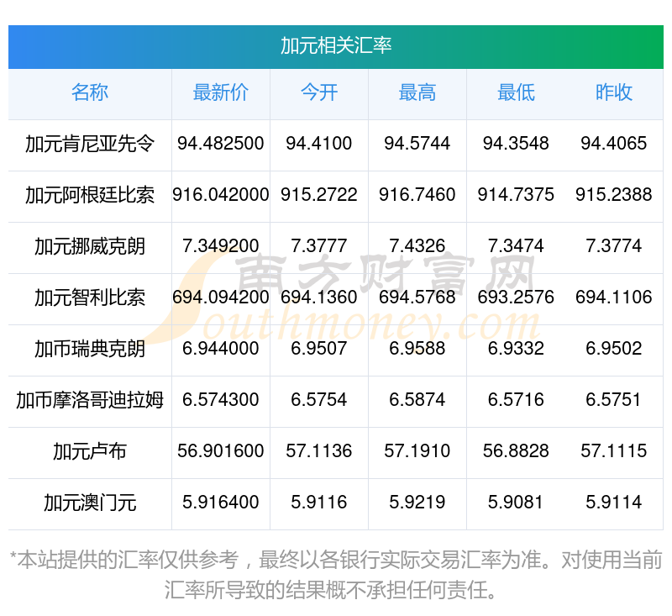Image resolution: width=672 pixels, height=616 pixels.
Task: Select the 名称 column header
Action: click(90, 92)
